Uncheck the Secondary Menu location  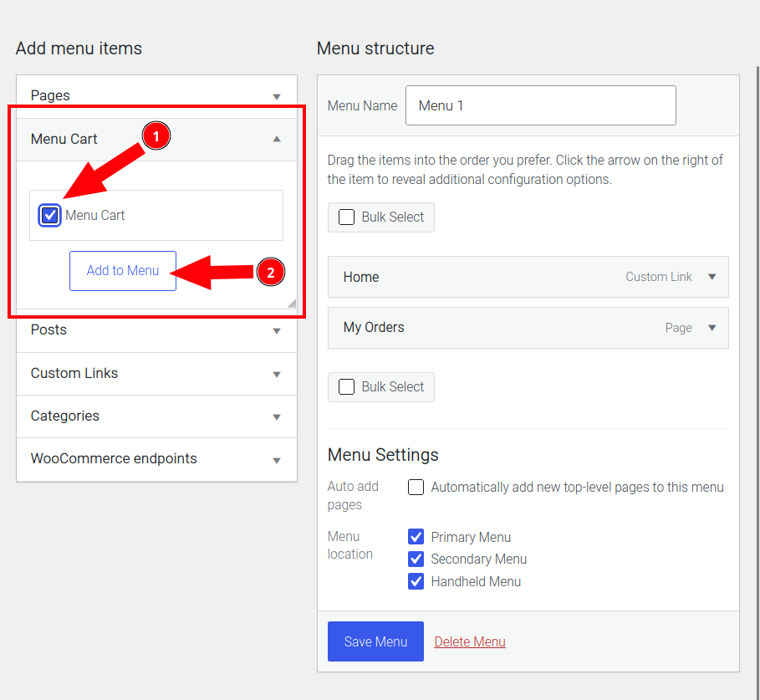(416, 559)
